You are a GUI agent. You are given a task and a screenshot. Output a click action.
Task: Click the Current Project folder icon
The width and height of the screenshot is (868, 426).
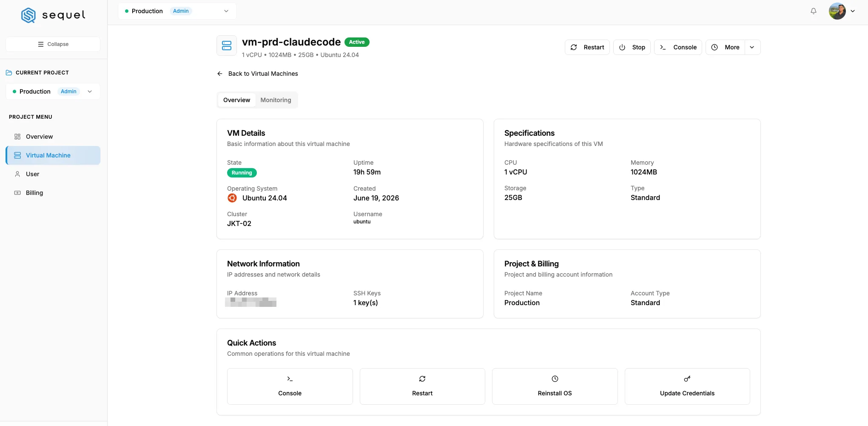(9, 73)
